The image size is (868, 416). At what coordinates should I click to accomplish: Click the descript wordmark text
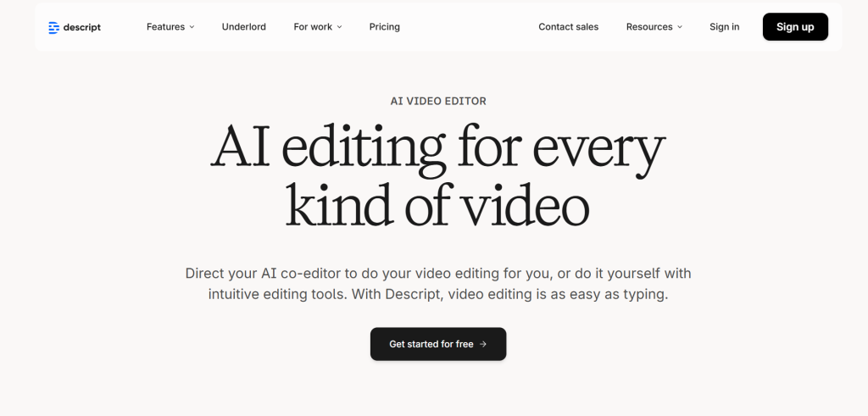point(82,27)
